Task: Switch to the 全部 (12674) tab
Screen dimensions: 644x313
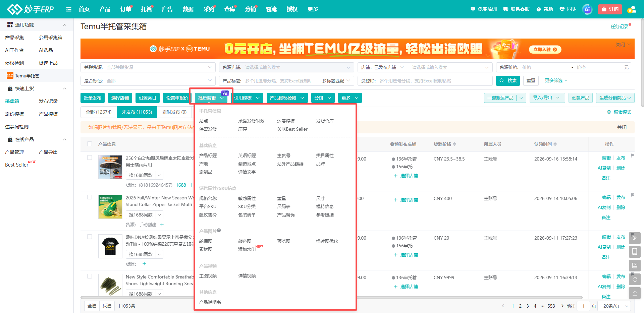Action: pos(99,112)
